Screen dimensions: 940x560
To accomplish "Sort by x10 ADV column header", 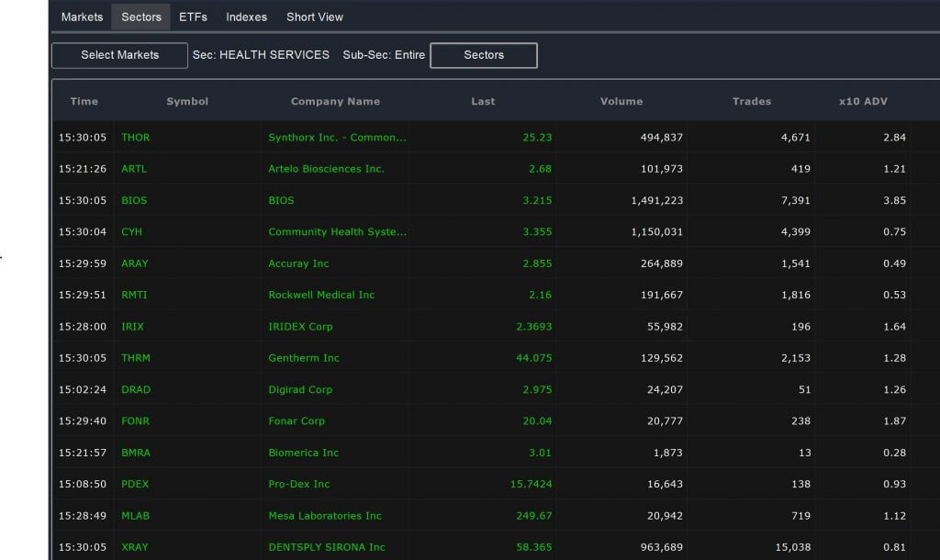I will [x=863, y=101].
